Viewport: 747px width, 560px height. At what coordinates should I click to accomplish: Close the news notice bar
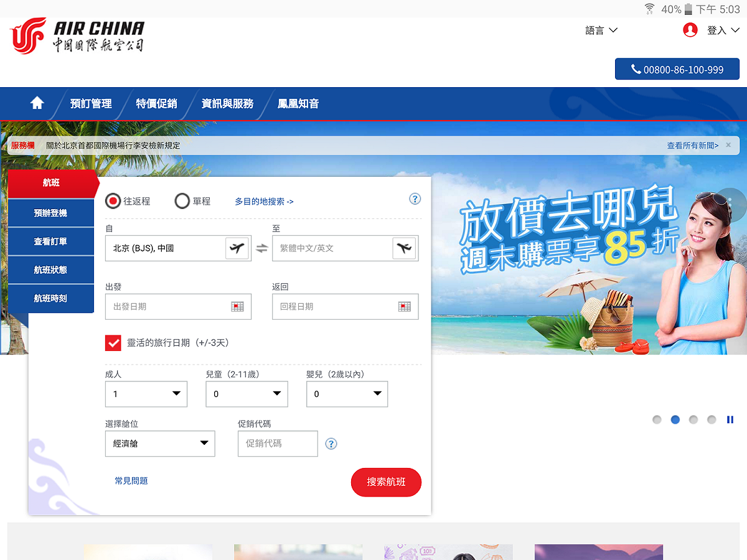(728, 145)
